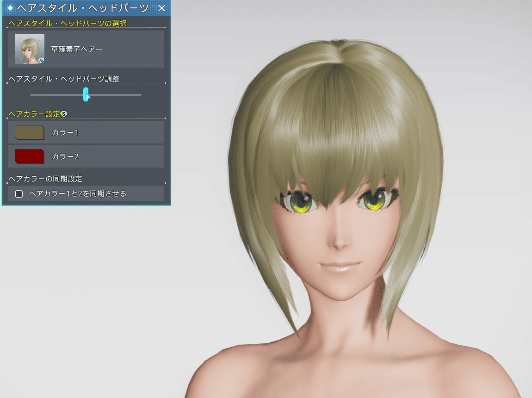This screenshot has width=532, height=398.
Task: Close the ヘアスタイル・ヘッドパーツ panel
Action: 162,8
